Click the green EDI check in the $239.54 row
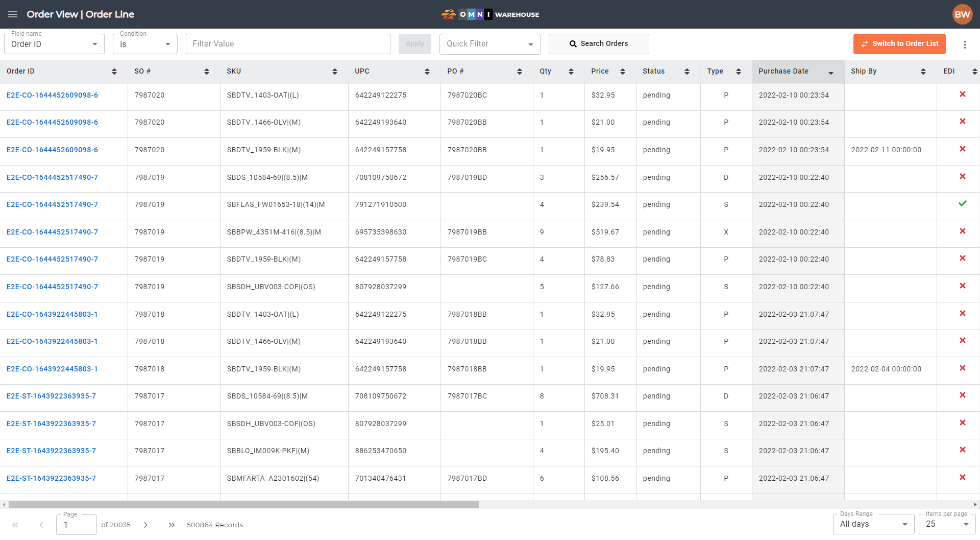This screenshot has width=980, height=540. pyautogui.click(x=962, y=203)
